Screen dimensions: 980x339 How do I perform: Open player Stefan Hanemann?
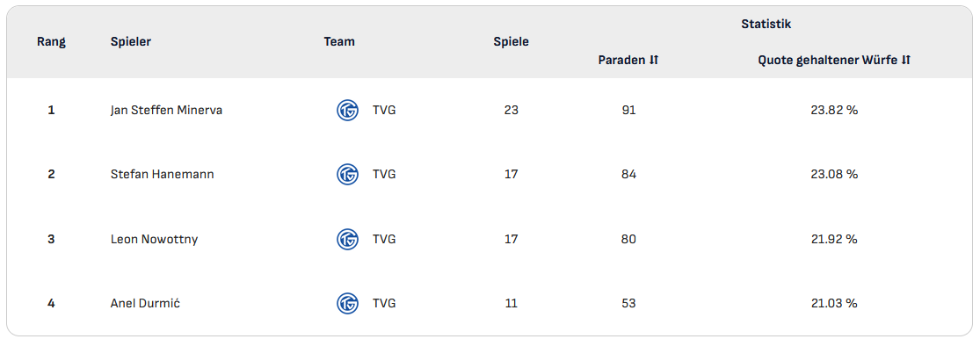(162, 175)
